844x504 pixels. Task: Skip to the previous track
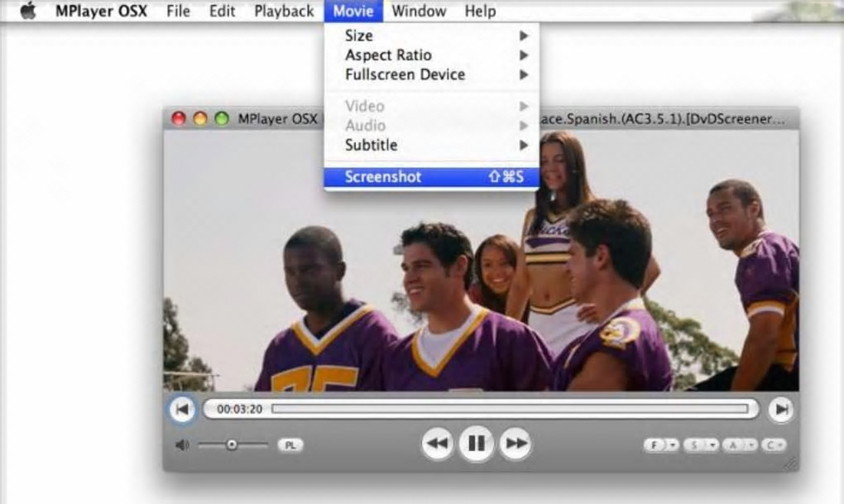182,409
